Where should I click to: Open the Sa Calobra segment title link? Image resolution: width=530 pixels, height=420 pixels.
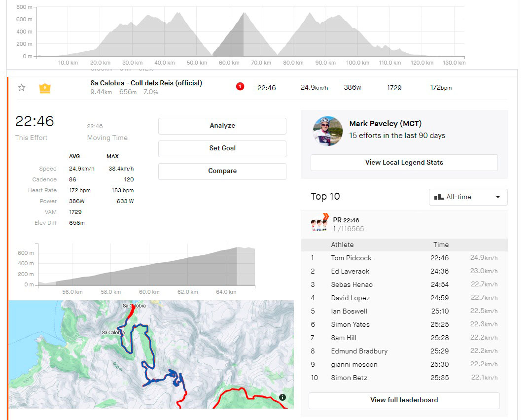pyautogui.click(x=146, y=83)
